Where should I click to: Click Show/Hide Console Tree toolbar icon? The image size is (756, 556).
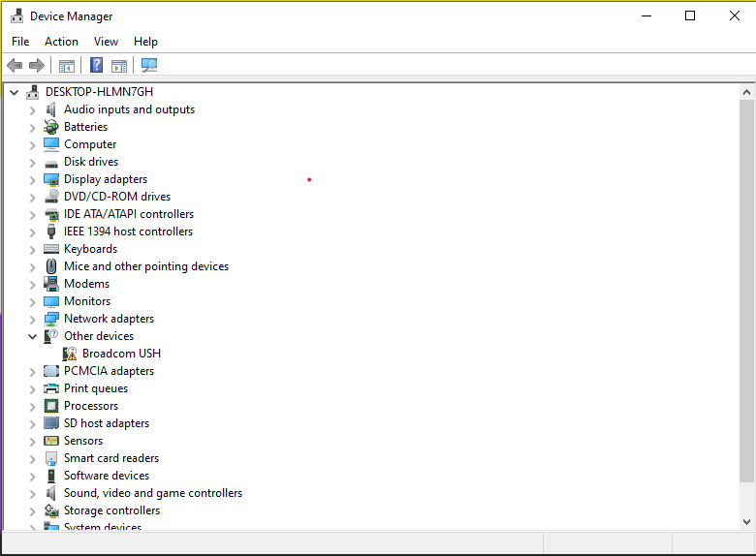tap(67, 66)
